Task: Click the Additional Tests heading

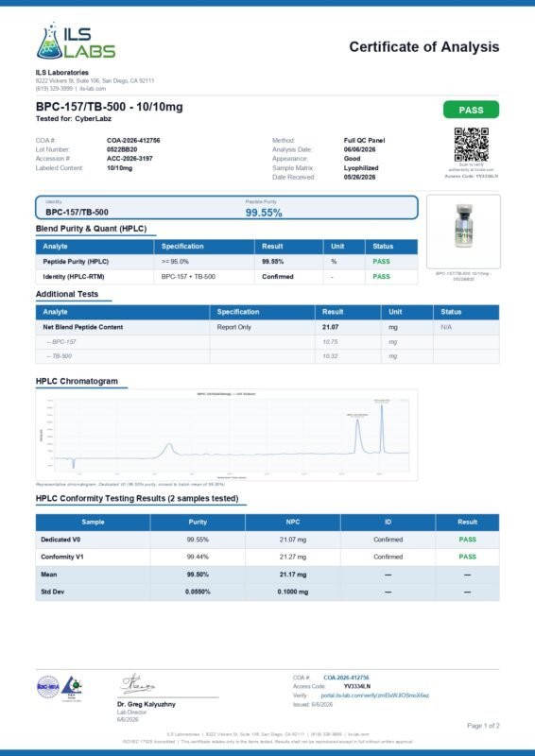Action: coord(67,294)
